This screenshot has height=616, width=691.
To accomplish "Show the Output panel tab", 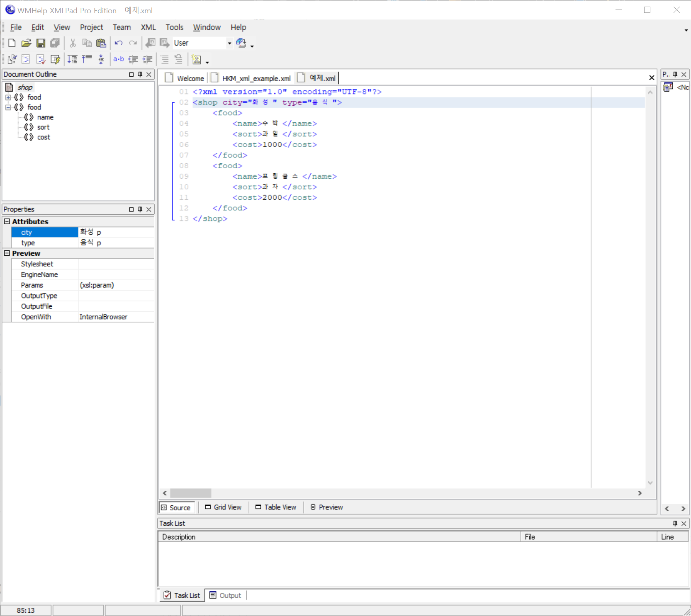I will tap(226, 596).
